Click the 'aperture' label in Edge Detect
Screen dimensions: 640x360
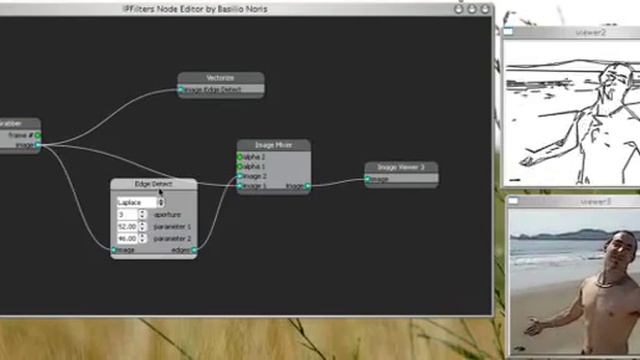(167, 214)
